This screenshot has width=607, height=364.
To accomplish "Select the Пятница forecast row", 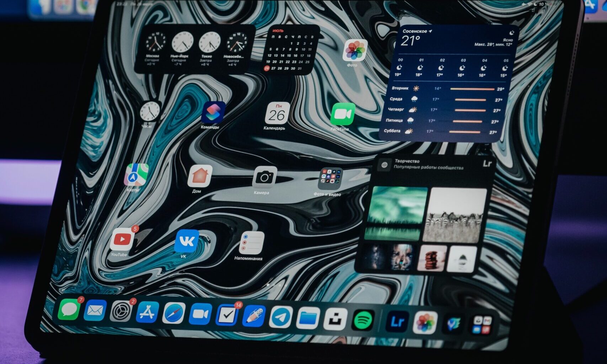I will point(442,121).
